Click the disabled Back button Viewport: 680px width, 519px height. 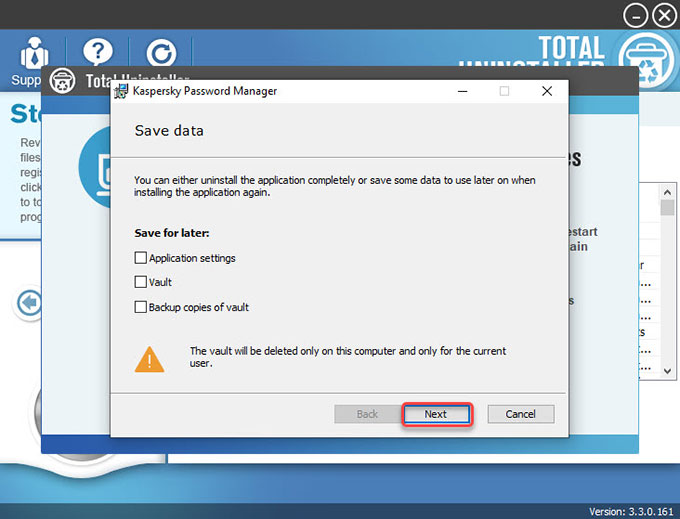click(367, 414)
